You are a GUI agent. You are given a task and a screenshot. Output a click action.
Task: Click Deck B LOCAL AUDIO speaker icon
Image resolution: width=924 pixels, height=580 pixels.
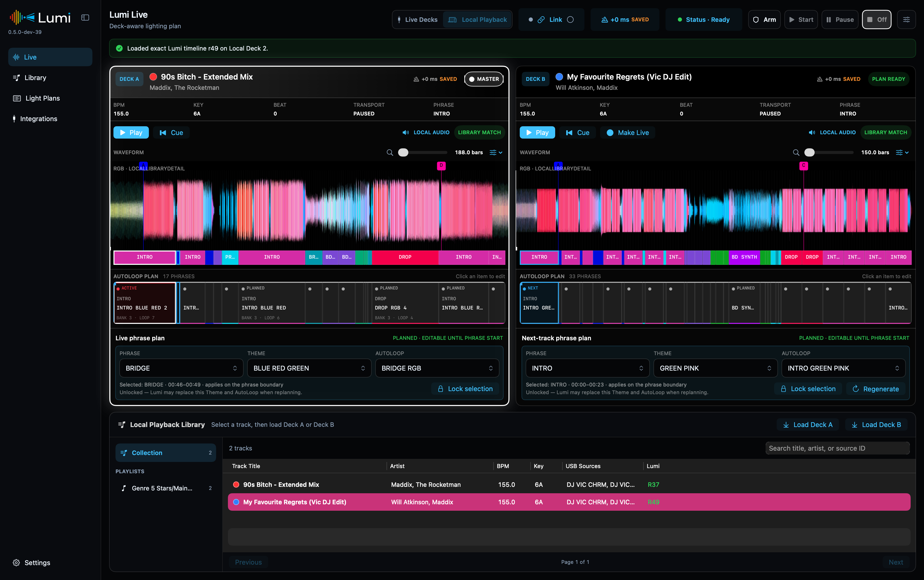click(812, 132)
